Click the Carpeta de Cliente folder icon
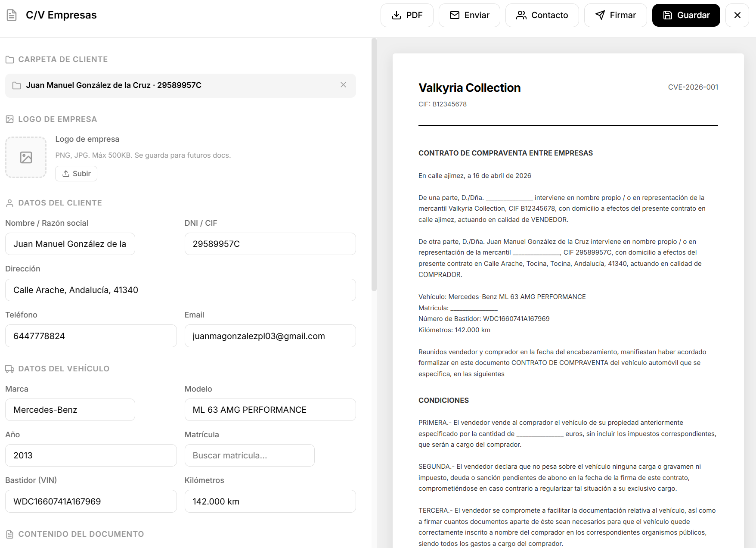Screen dimensions: 756x548 click(x=9, y=59)
